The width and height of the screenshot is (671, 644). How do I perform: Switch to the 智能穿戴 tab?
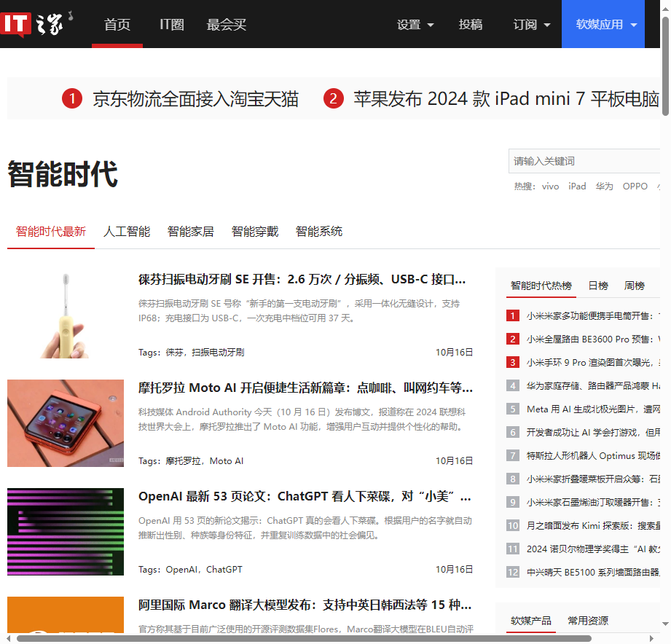[x=255, y=232]
